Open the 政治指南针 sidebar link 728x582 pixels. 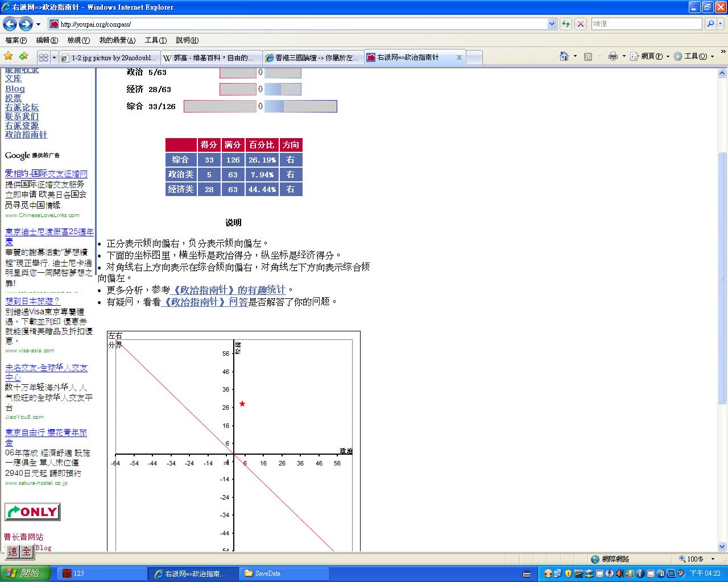click(26, 135)
